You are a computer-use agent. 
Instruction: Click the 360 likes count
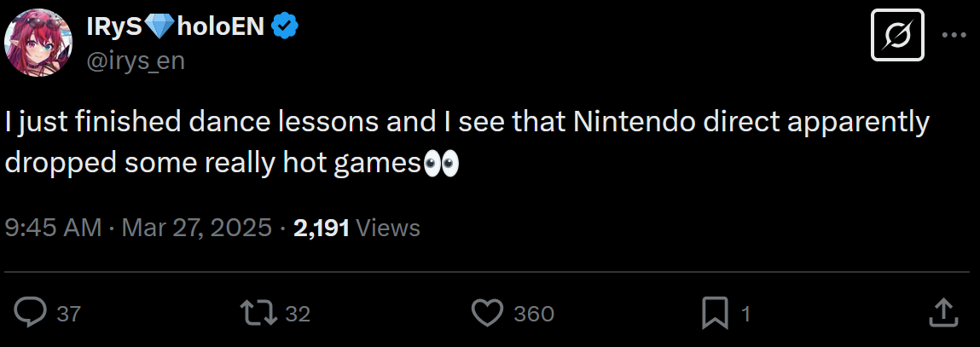(x=534, y=314)
